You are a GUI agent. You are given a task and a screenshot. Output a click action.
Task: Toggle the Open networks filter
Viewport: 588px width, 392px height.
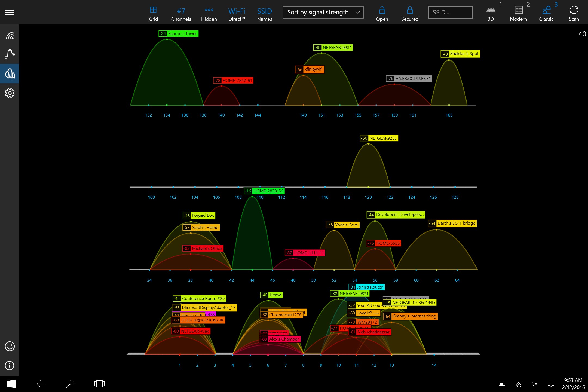click(382, 14)
